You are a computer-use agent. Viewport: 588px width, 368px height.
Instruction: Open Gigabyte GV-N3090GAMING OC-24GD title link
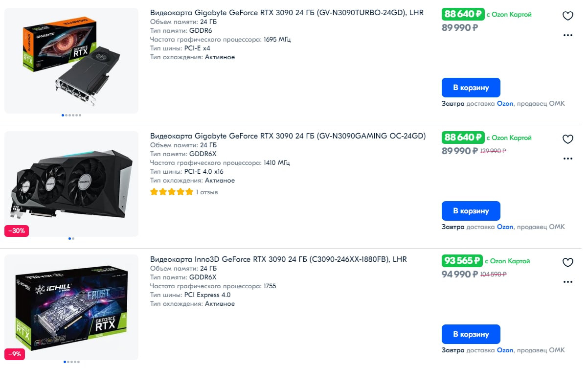tap(288, 136)
